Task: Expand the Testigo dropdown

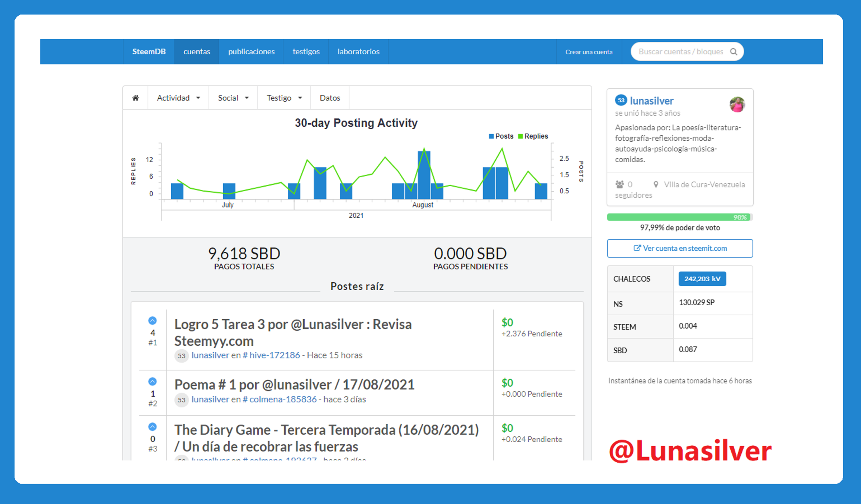Action: (284, 98)
